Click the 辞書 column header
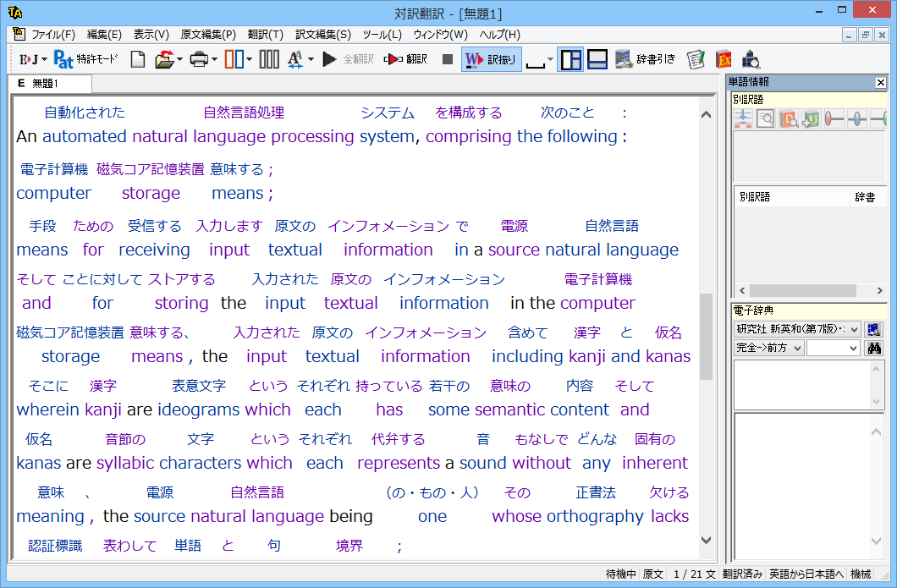The height and width of the screenshot is (588, 897). click(x=865, y=197)
